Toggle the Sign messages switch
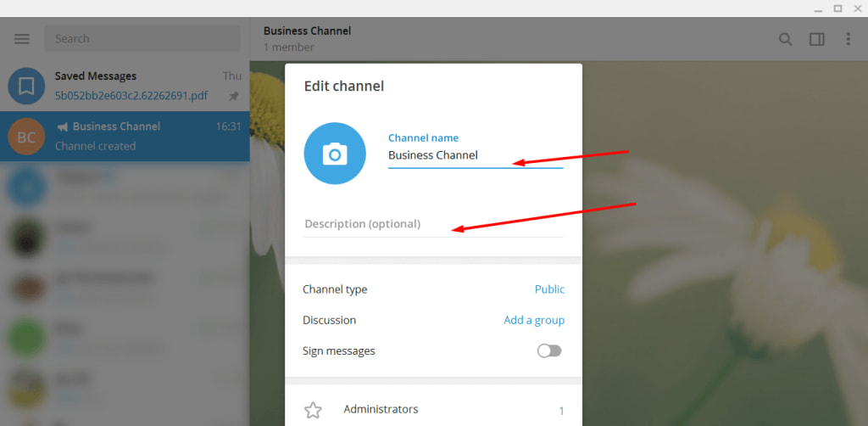The height and width of the screenshot is (426, 868). [x=549, y=350]
